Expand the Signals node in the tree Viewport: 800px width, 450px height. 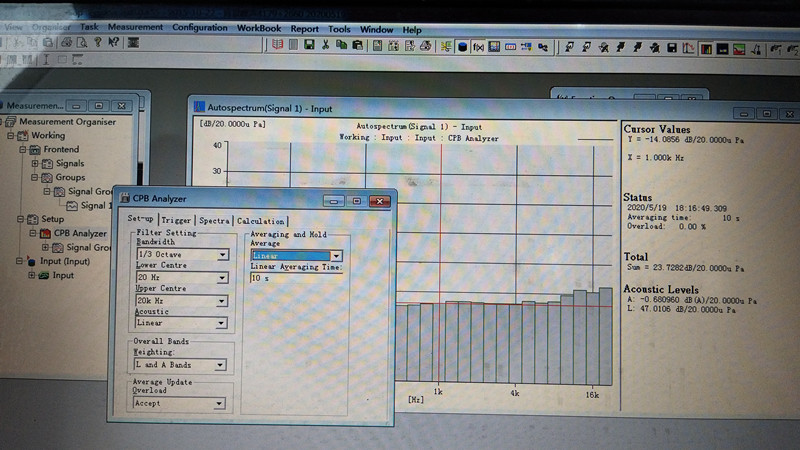point(35,163)
